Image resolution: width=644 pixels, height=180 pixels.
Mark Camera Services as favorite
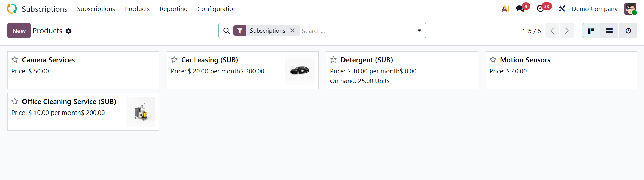pos(15,60)
